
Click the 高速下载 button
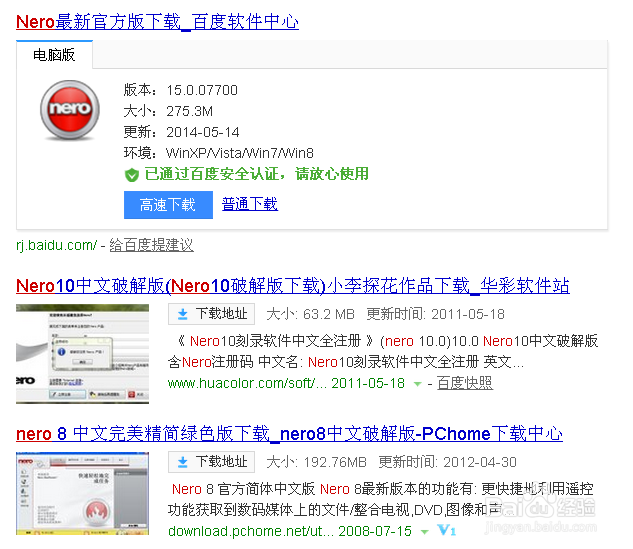tap(168, 205)
